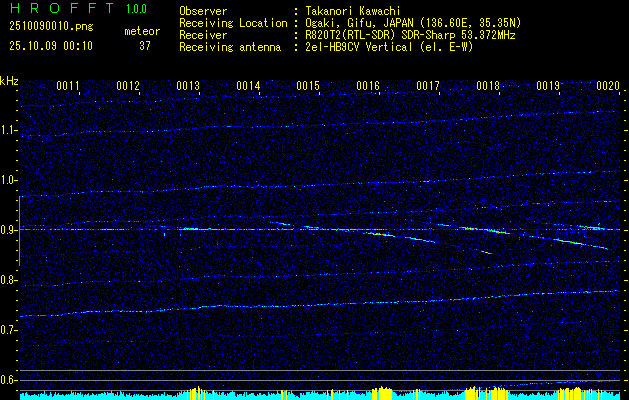629x400 pixels.
Task: Select the 1.0 frequency axis label
Action: [x=9, y=180]
